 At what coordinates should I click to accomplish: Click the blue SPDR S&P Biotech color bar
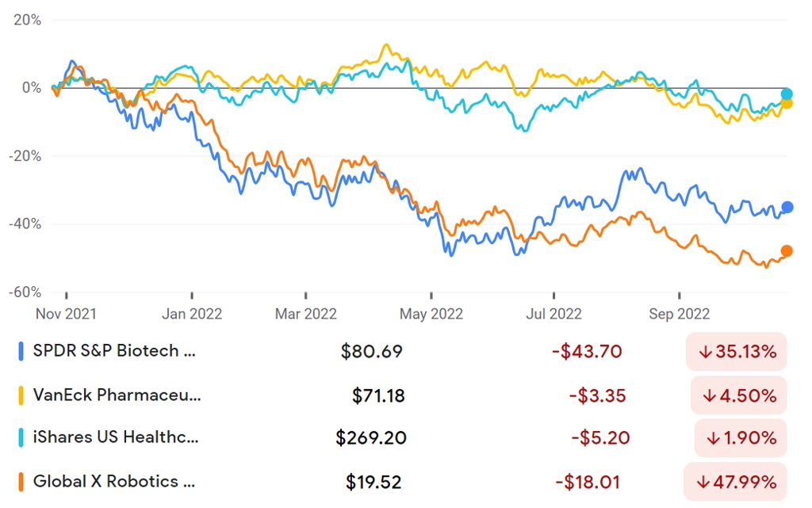tap(21, 351)
